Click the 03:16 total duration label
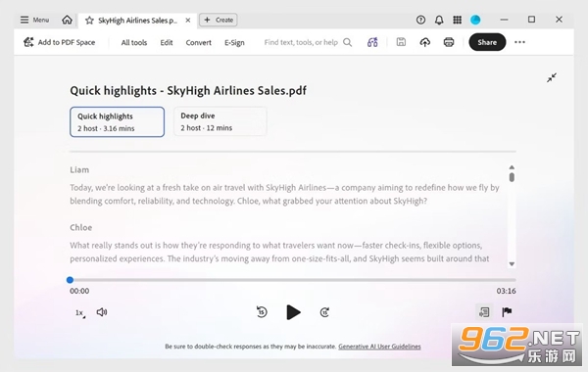The height and width of the screenshot is (372, 588). pos(507,291)
